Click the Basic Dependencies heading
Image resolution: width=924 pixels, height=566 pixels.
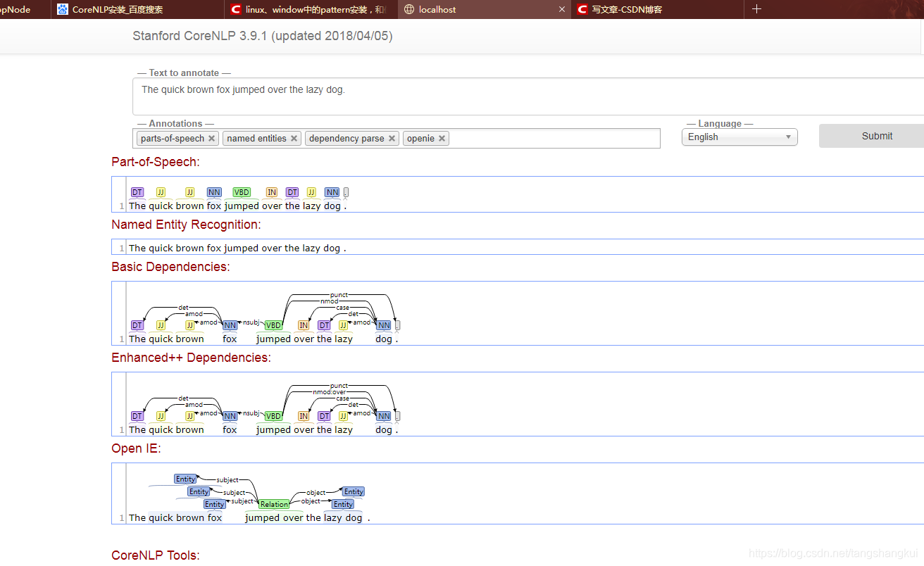170,267
